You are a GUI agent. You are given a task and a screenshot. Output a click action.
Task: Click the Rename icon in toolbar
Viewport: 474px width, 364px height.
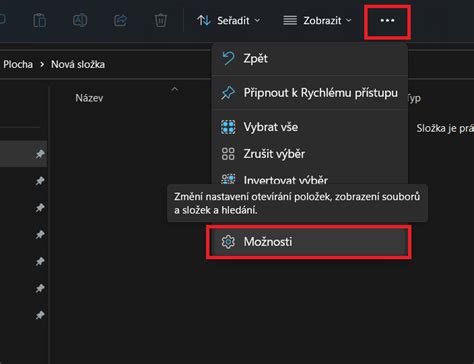coord(80,20)
